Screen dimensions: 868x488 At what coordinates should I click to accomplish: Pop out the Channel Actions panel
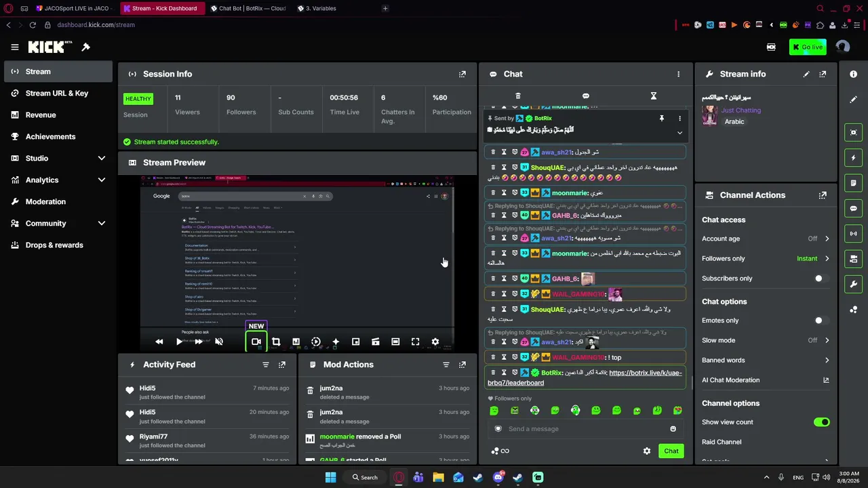coord(823,195)
